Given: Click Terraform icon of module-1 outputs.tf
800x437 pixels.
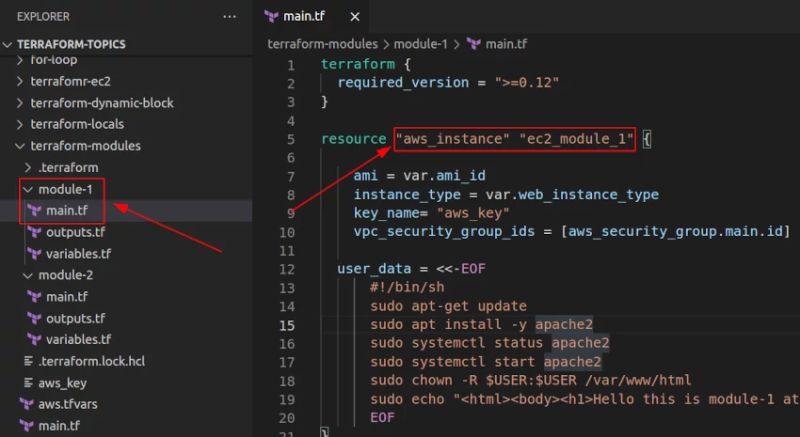Looking at the screenshot, I should click(34, 233).
